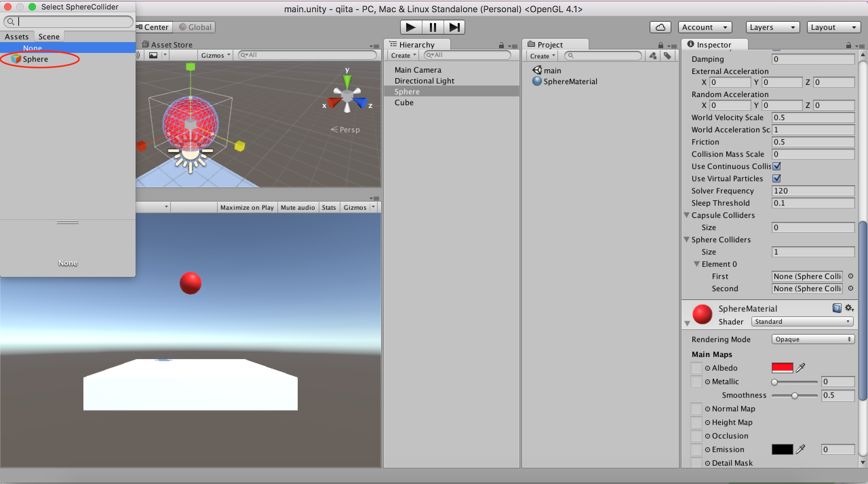Switch to the Assets tab in picker window
Viewport: 868px width, 484px height.
click(x=17, y=36)
